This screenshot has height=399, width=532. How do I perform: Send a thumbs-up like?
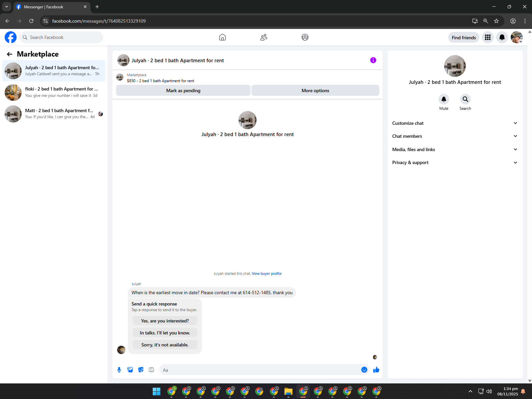(376, 370)
